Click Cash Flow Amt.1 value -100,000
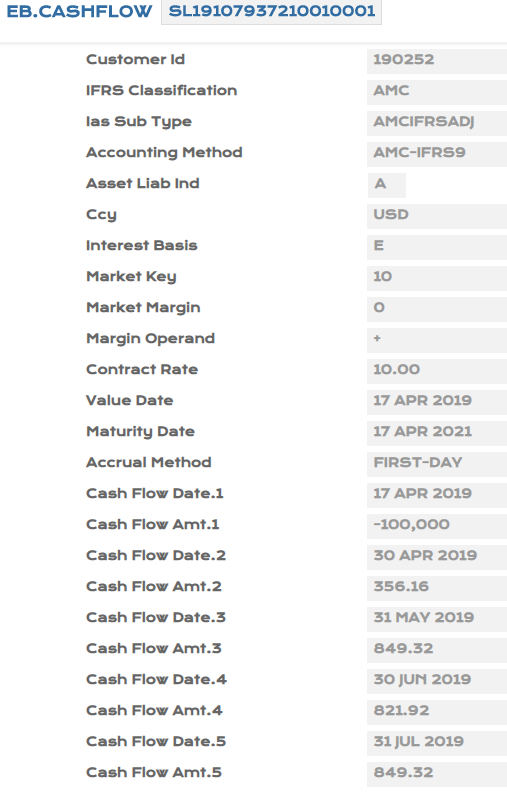 [437, 524]
